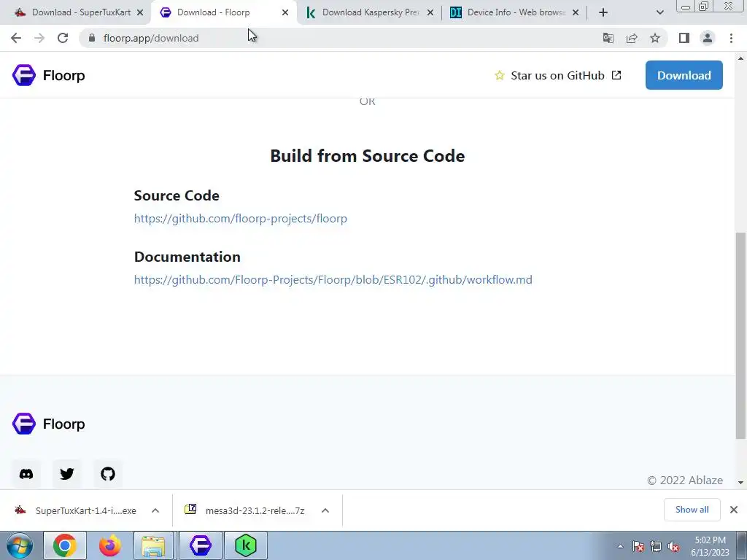The image size is (747, 560).
Task: Click Show all downloads
Action: coord(692,510)
